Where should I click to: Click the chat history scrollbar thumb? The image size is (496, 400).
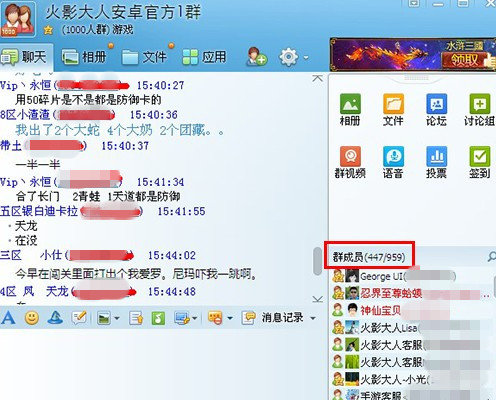[318, 261]
